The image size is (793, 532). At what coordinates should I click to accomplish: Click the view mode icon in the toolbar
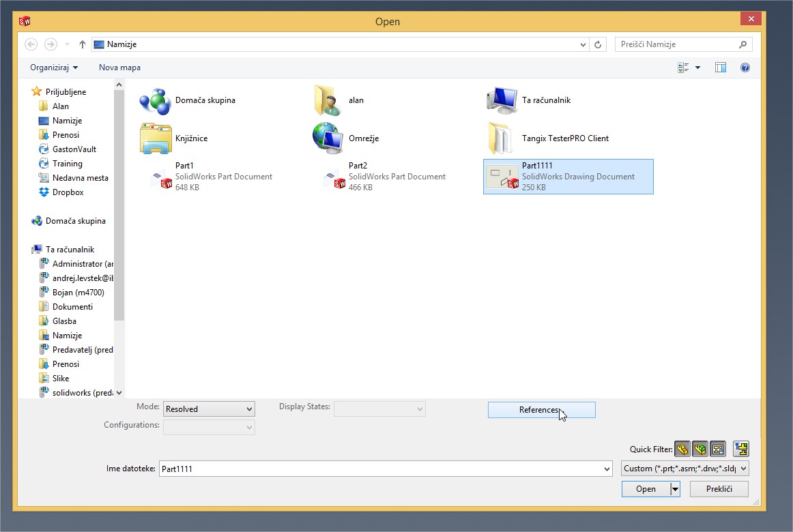click(682, 68)
